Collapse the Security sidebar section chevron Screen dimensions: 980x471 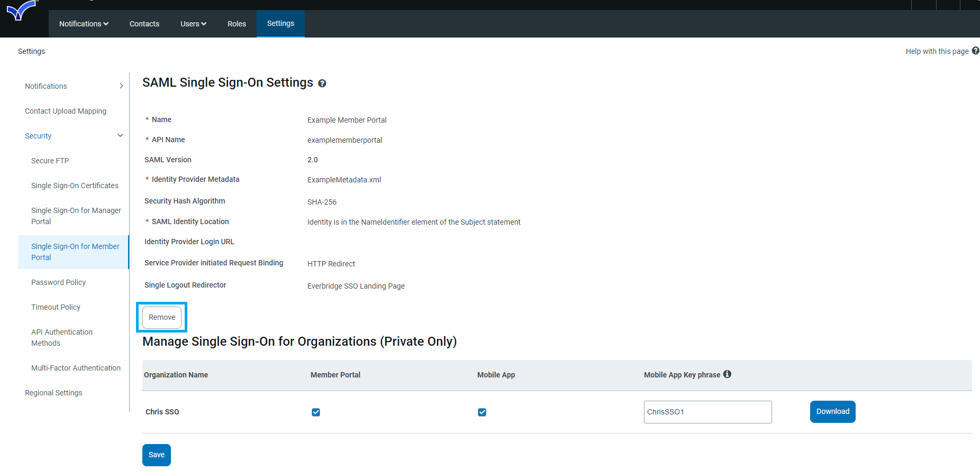120,136
